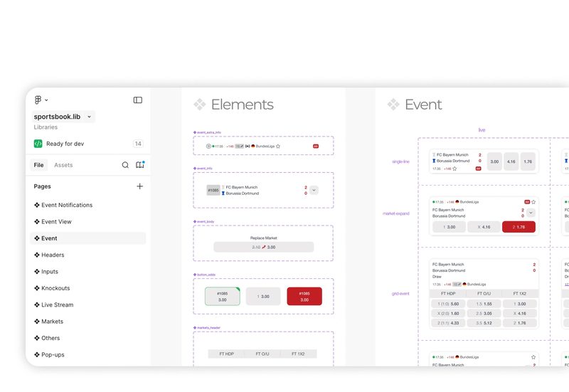569x392 pixels.
Task: Click FT HDP header in grid-event card
Action: click(448, 294)
